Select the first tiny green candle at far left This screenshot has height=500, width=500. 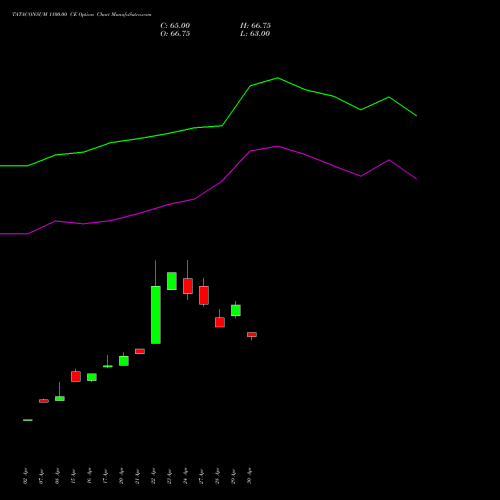click(x=28, y=420)
